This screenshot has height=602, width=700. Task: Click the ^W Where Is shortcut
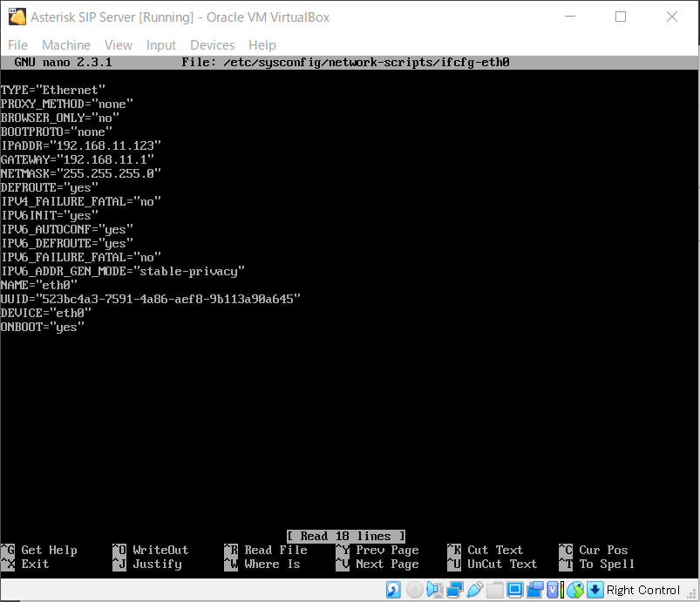[262, 564]
